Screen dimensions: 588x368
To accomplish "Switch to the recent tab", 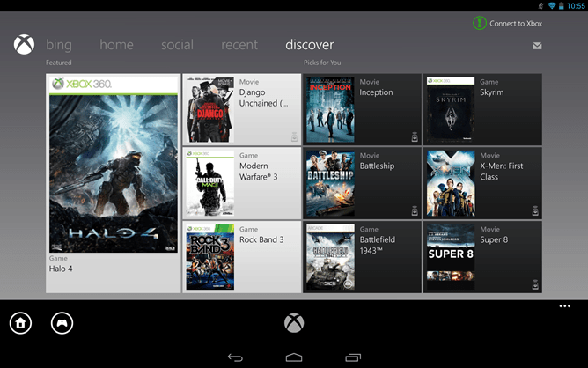I will (239, 45).
